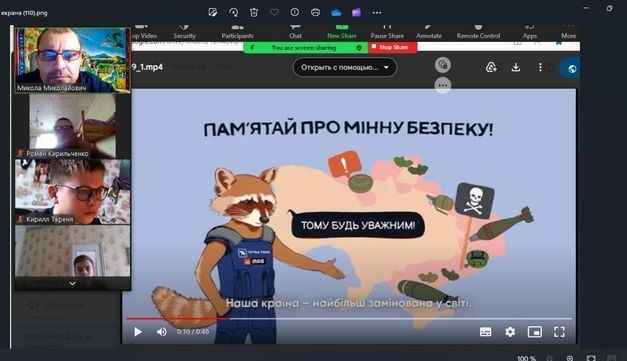Show file info in Photos
Image resolution: width=627 pixels, height=361 pixels.
coord(295,12)
